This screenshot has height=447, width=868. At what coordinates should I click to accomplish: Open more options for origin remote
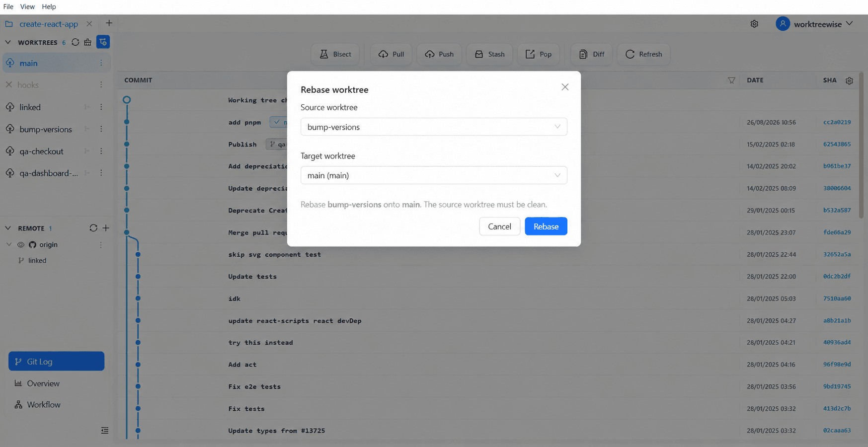[101, 245]
